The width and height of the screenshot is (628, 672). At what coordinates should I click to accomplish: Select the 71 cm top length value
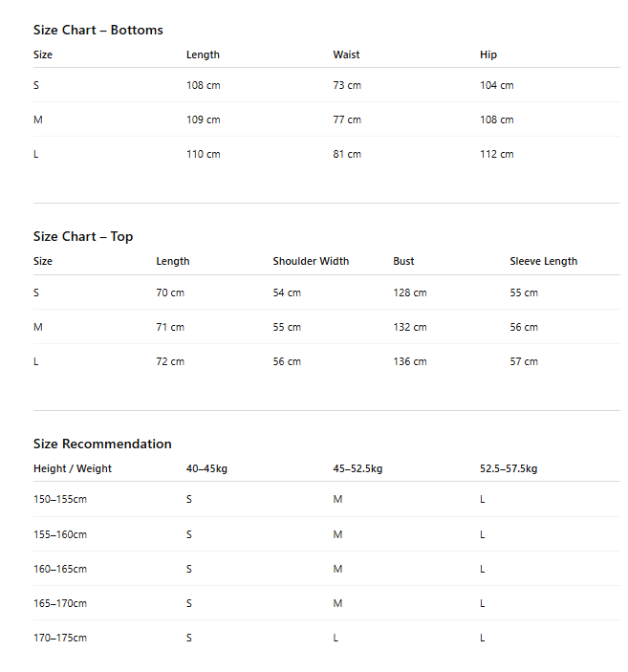(170, 327)
